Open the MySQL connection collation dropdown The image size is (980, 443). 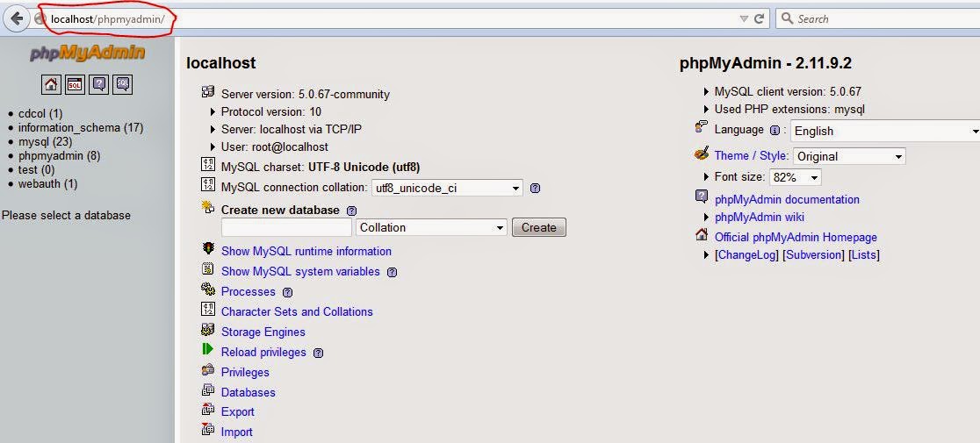tap(447, 187)
